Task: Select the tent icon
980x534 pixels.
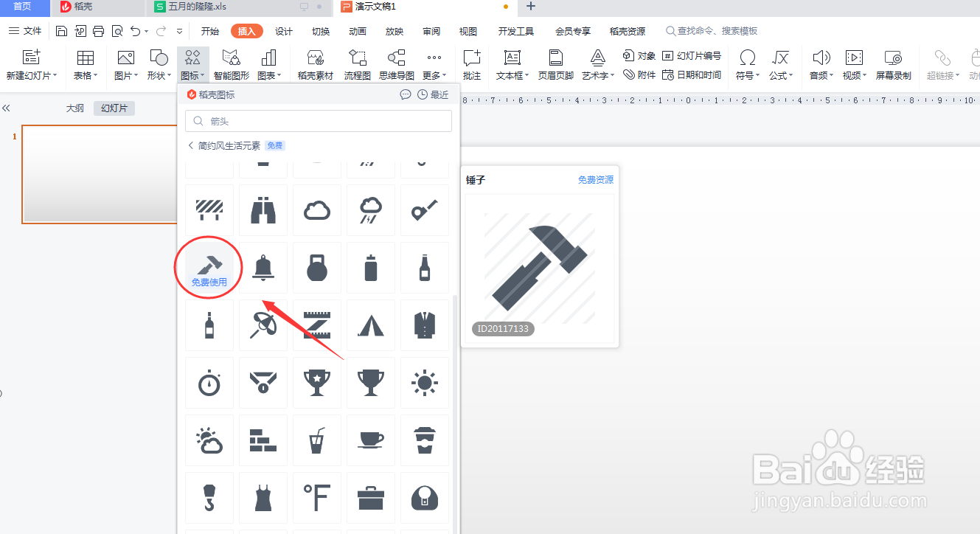Action: tap(371, 325)
